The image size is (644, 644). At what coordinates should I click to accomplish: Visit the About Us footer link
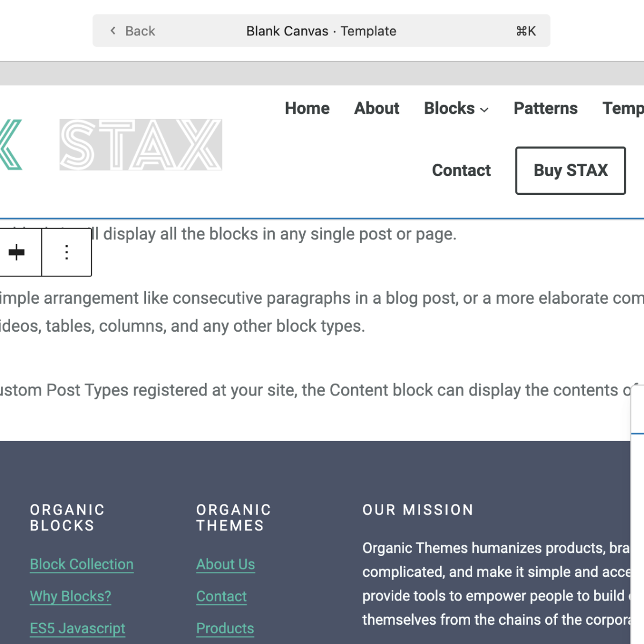[225, 565]
